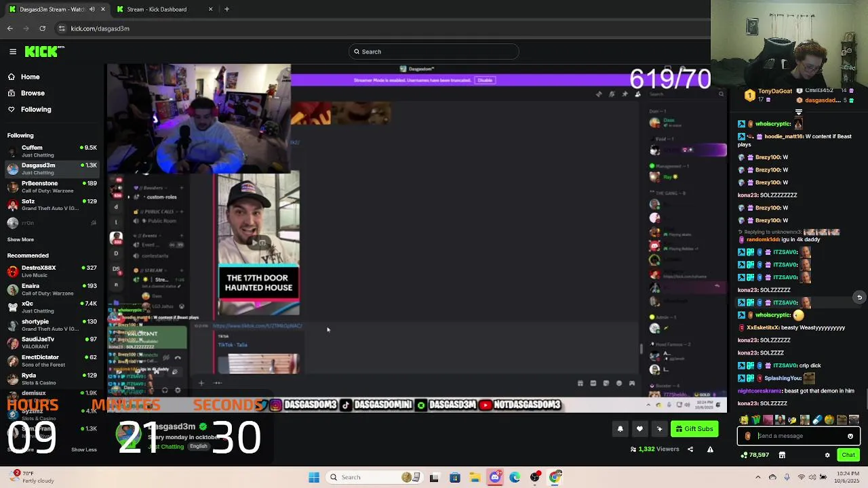Insert the green W quick emote
Viewport: 868px width, 488px height.
click(755, 420)
